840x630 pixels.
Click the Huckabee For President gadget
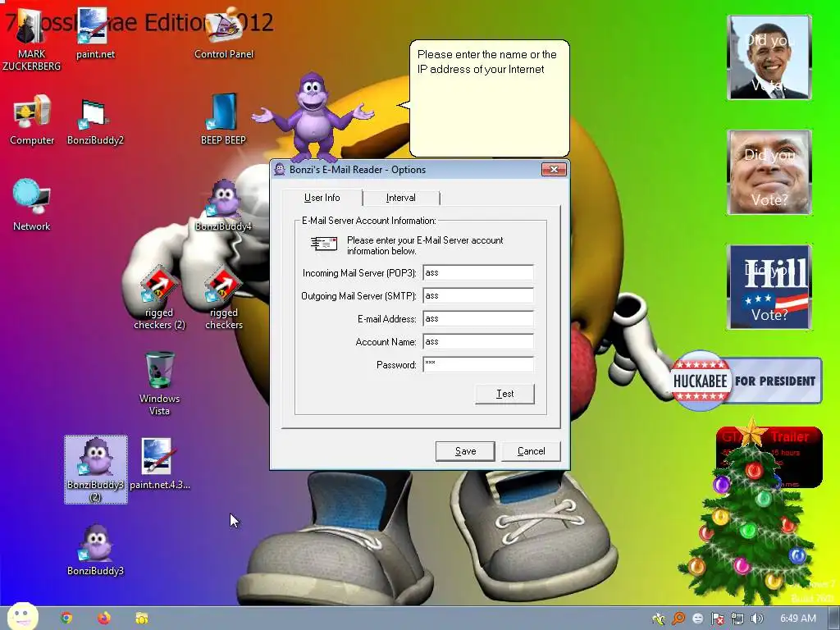tap(746, 381)
